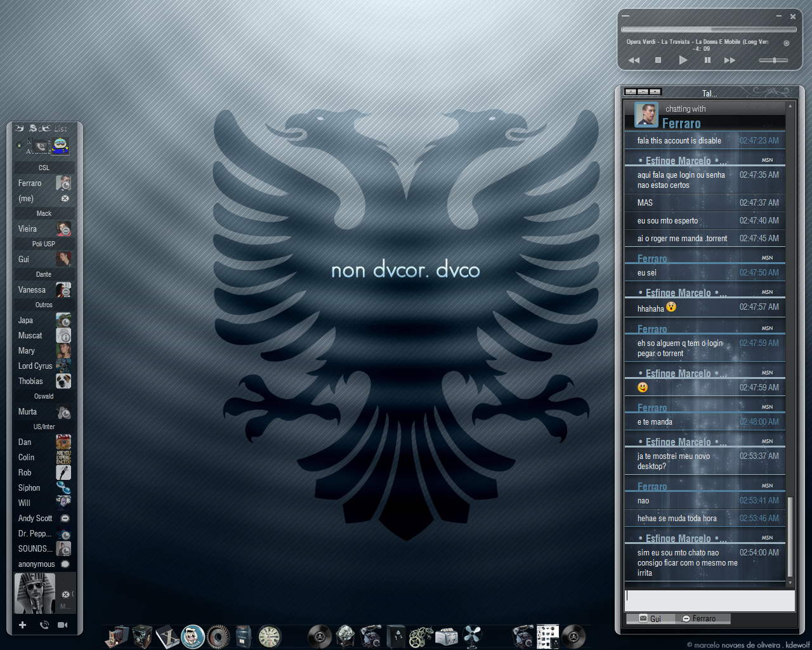The image size is (812, 650).
Task: Open the icon-set folder thumbnail in the dock
Action: tap(548, 636)
